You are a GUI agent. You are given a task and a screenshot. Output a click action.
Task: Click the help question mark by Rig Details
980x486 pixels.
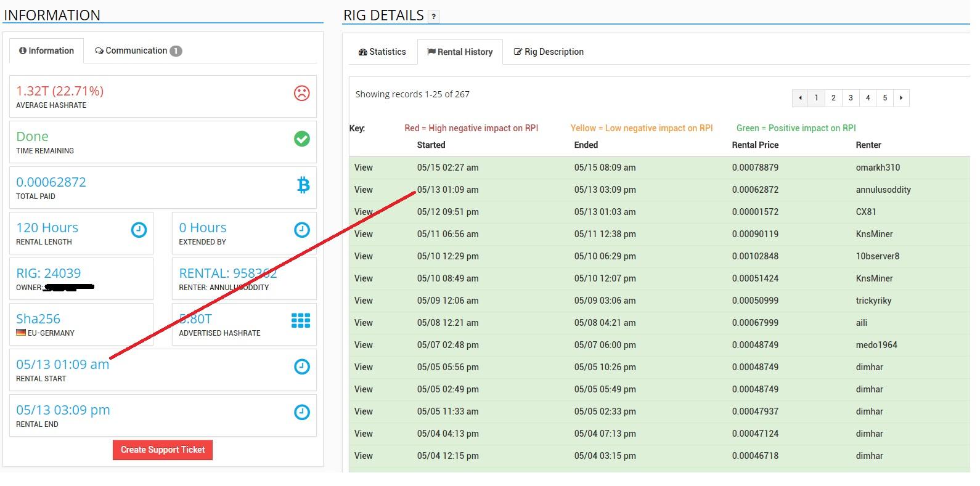pos(433,17)
